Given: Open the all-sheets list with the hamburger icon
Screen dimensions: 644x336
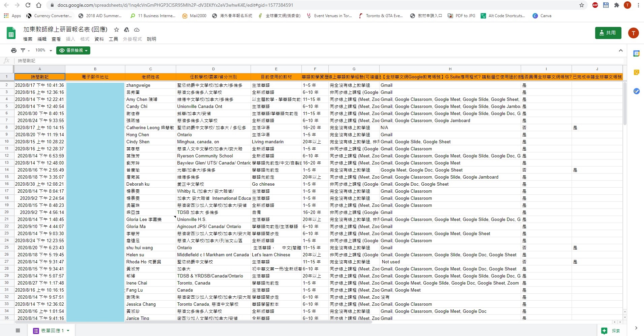Looking at the screenshot, I should pyautogui.click(x=18, y=330).
